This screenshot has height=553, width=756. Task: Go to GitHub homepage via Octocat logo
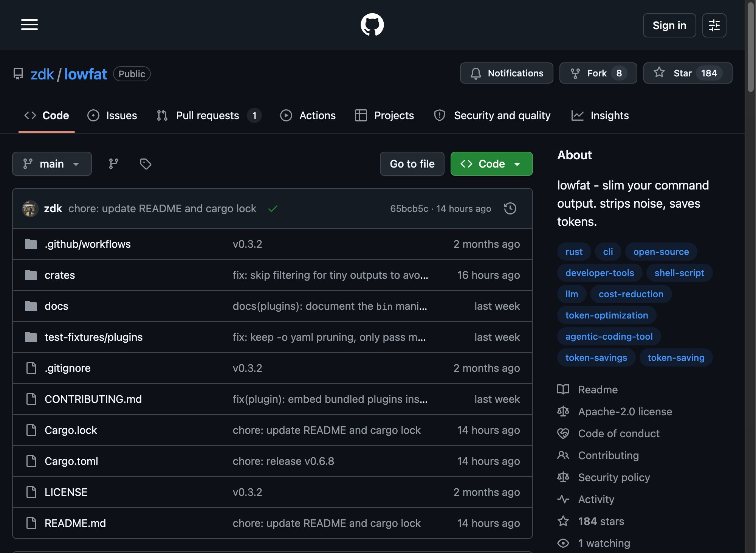[372, 25]
